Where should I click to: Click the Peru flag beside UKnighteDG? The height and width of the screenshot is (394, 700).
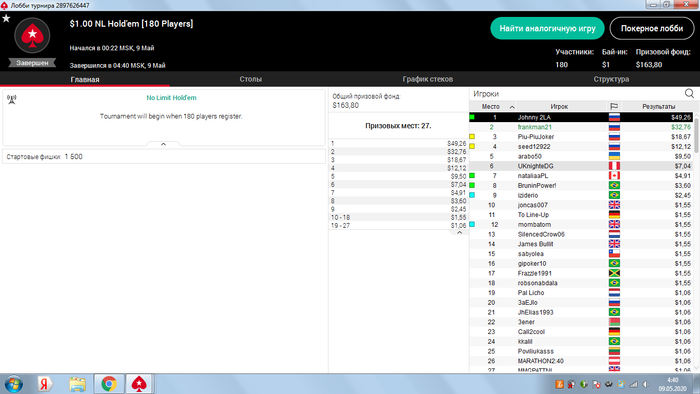(614, 166)
